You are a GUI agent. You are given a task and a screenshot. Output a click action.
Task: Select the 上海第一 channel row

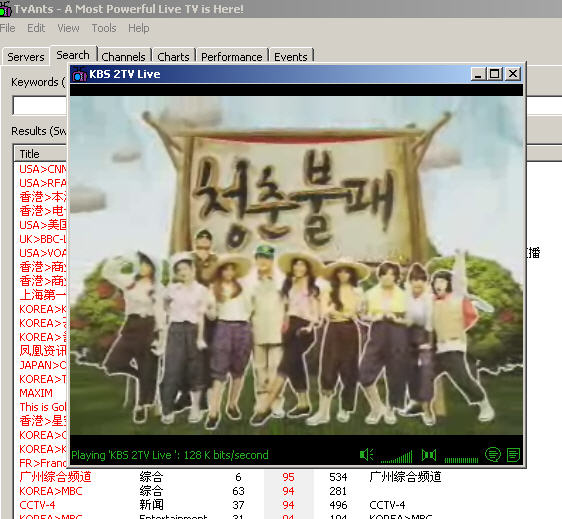pyautogui.click(x=43, y=295)
